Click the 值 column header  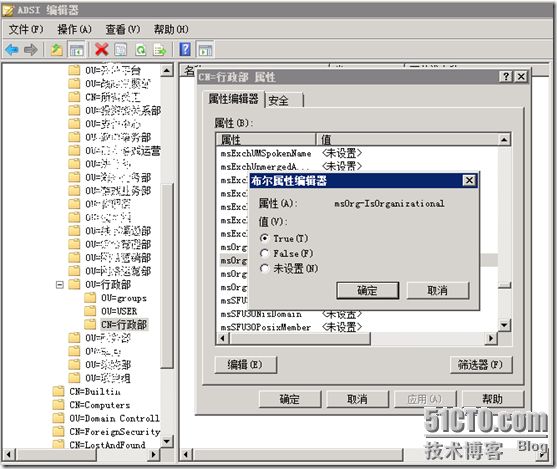pos(407,139)
